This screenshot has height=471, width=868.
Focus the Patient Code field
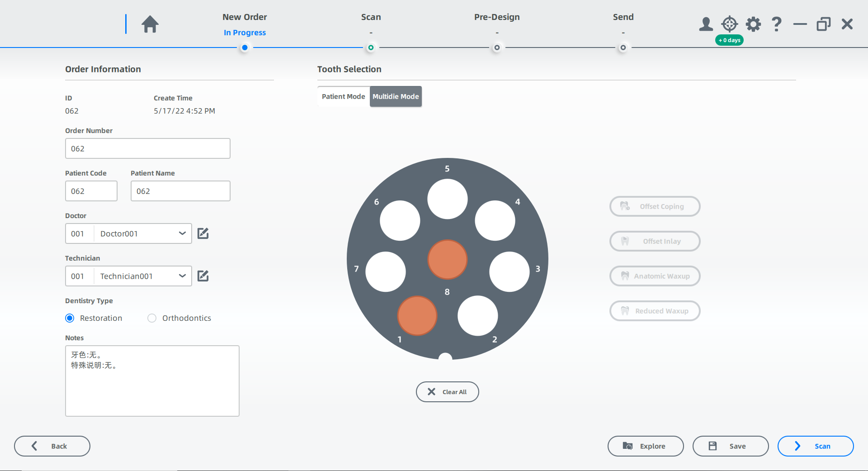tap(91, 191)
